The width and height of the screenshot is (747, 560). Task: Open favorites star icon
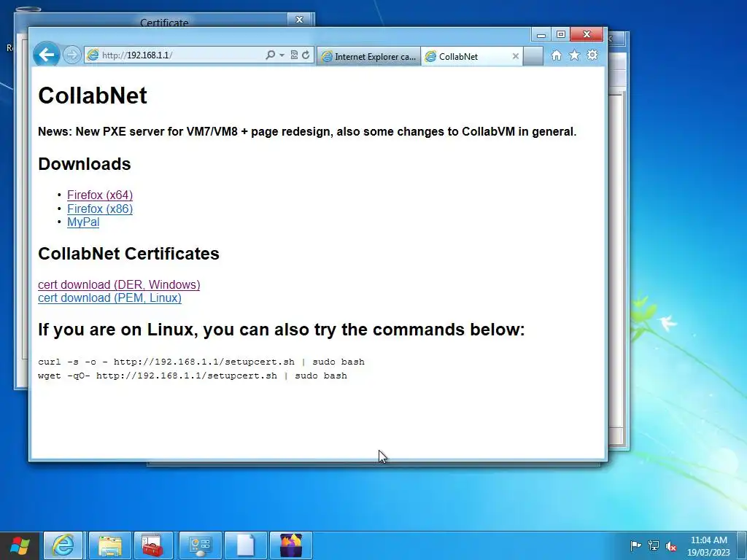click(x=575, y=55)
